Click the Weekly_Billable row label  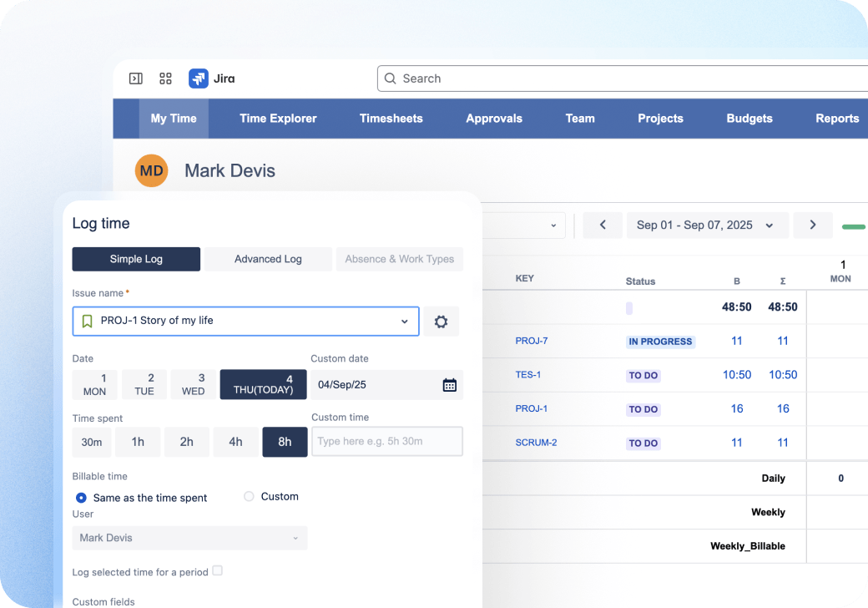(x=748, y=546)
